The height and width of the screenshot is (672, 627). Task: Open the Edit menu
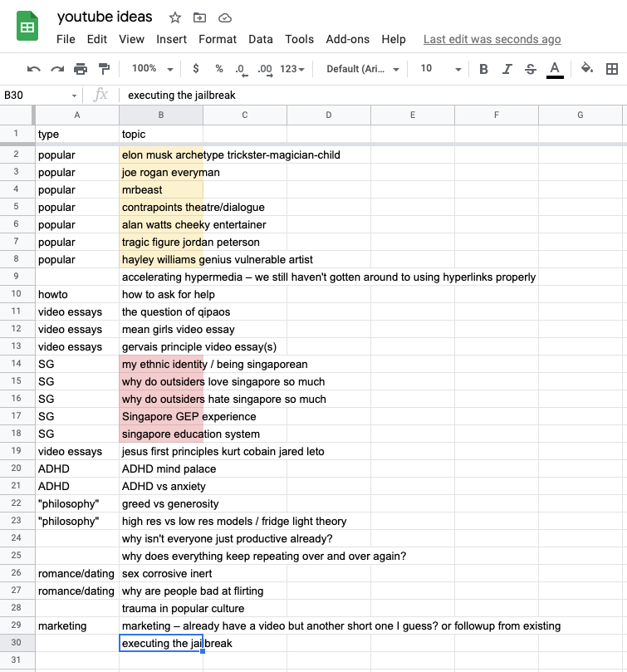(97, 39)
